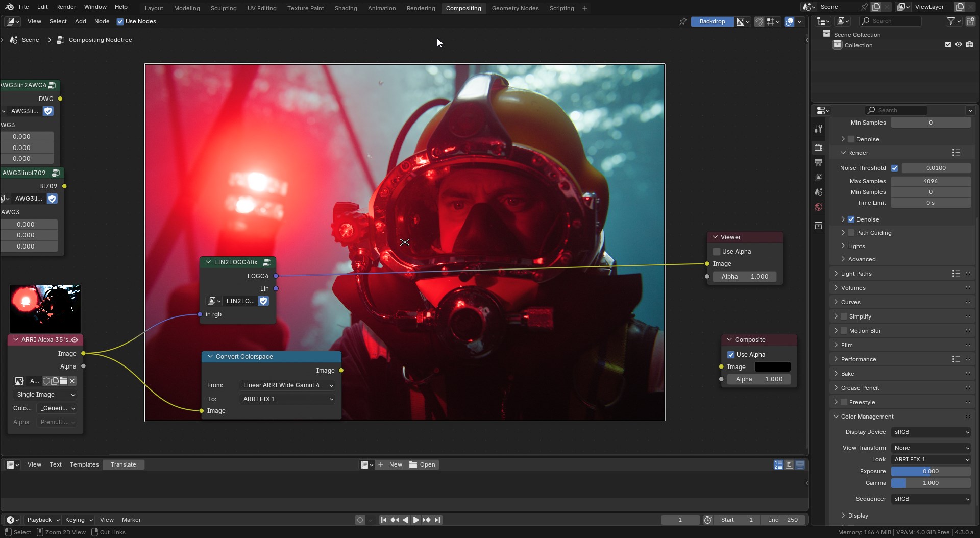The width and height of the screenshot is (980, 538).
Task: Open the World properties tab
Action: coord(819,207)
